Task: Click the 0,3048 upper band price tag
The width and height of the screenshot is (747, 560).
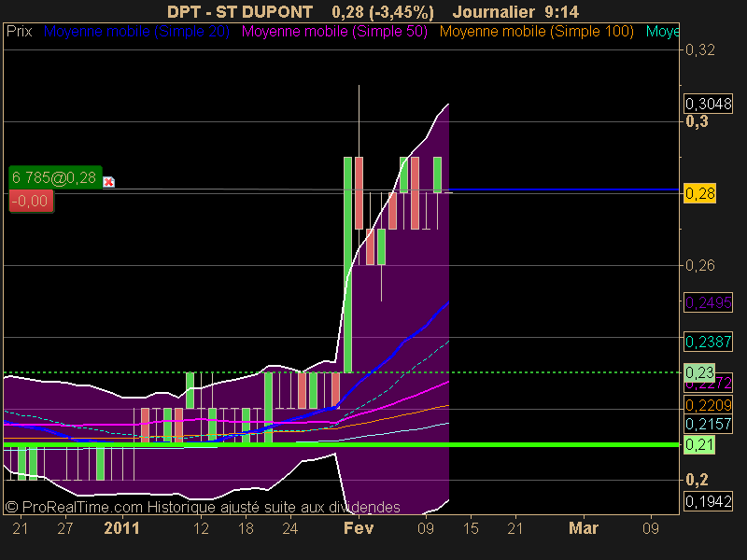Action: pos(708,104)
